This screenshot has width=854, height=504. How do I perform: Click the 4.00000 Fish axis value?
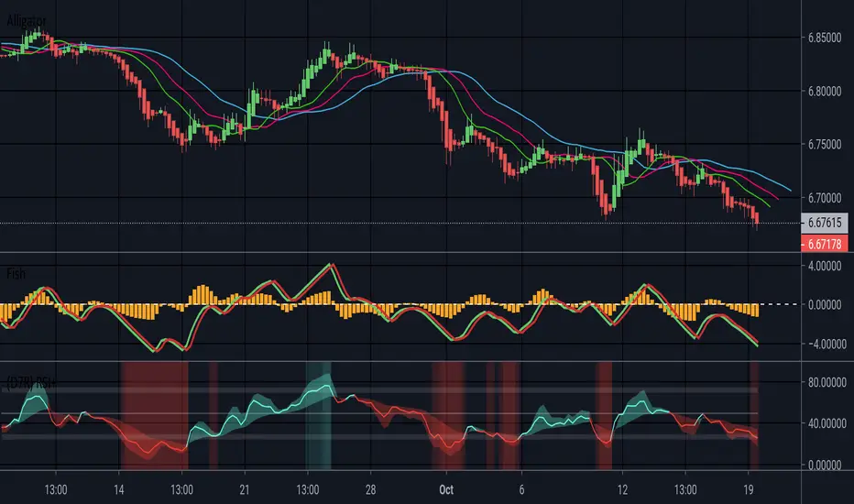point(825,266)
